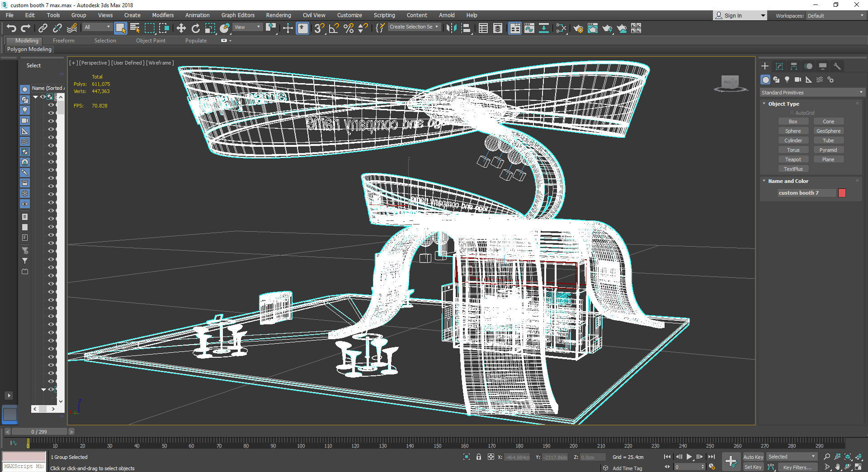
Task: Open the selection filter 'All' dropdown
Action: click(x=97, y=27)
